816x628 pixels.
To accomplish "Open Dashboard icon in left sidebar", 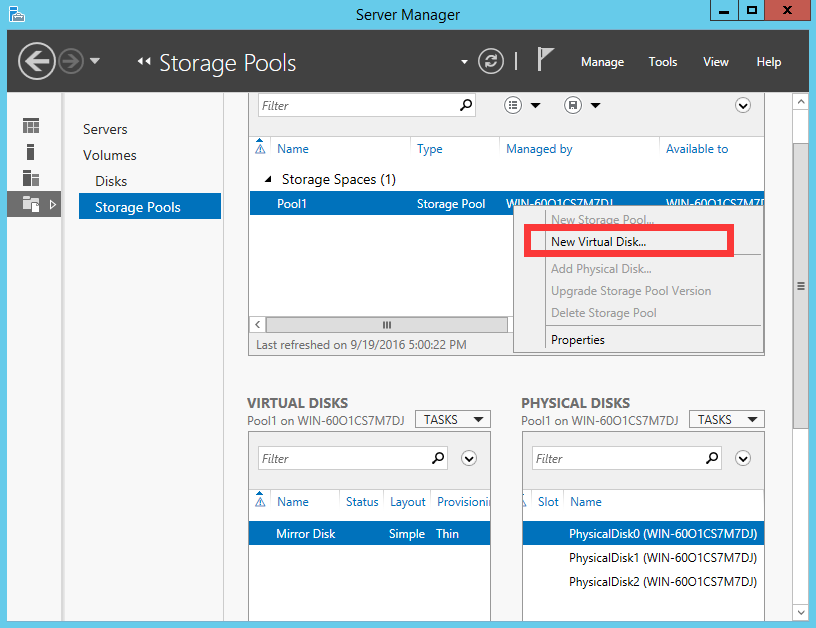I will [31, 126].
